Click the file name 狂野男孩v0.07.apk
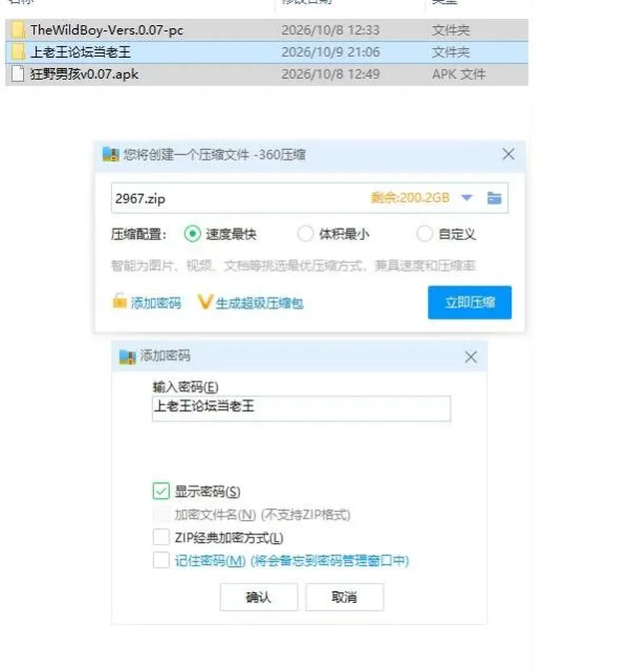 point(84,74)
